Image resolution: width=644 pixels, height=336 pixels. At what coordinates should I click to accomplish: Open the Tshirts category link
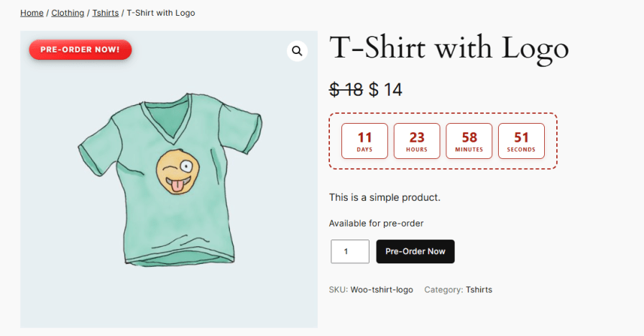pos(479,289)
